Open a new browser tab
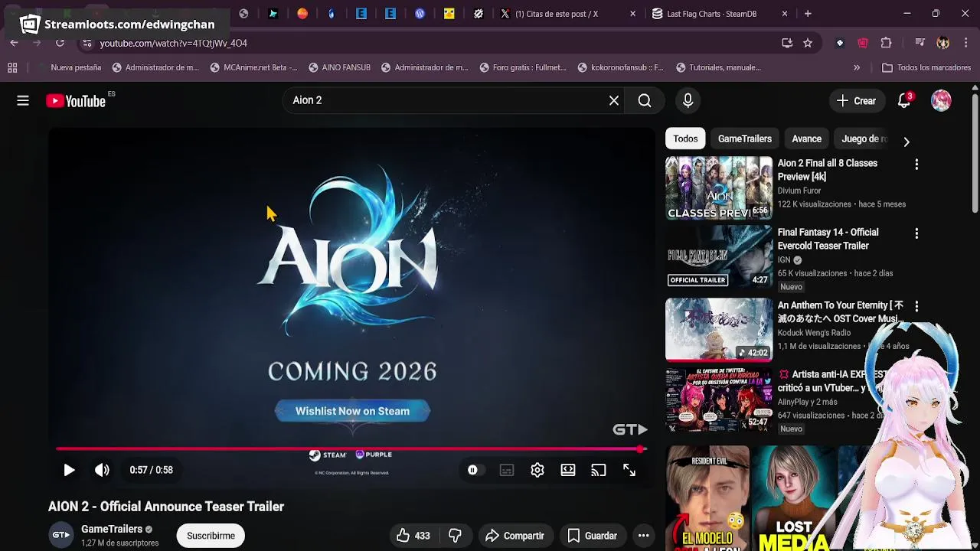980x551 pixels. (808, 14)
